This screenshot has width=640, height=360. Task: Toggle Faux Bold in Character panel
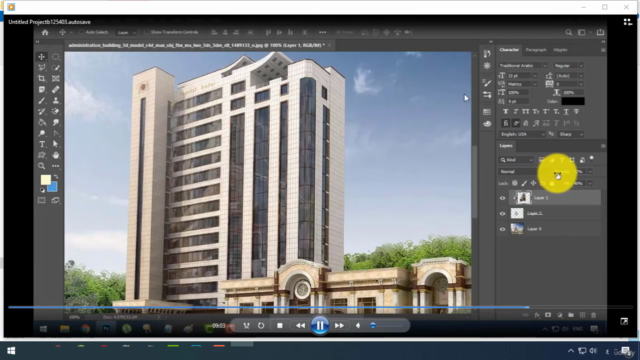coord(506,111)
